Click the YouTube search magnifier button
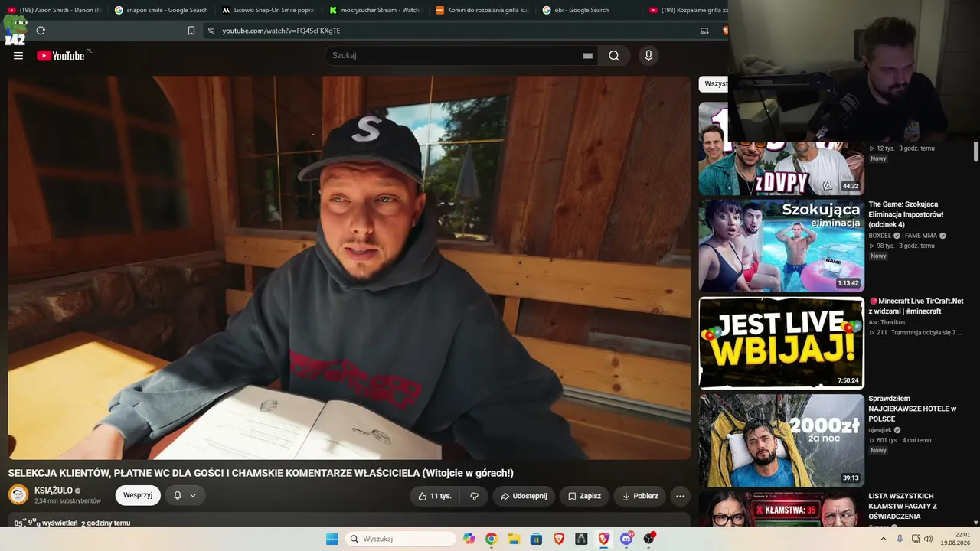The image size is (980, 551). click(614, 55)
